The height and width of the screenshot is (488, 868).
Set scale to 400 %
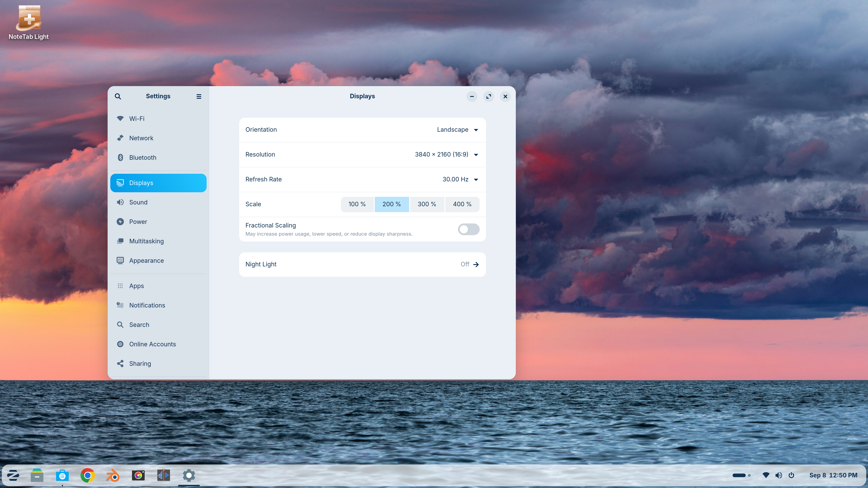462,204
